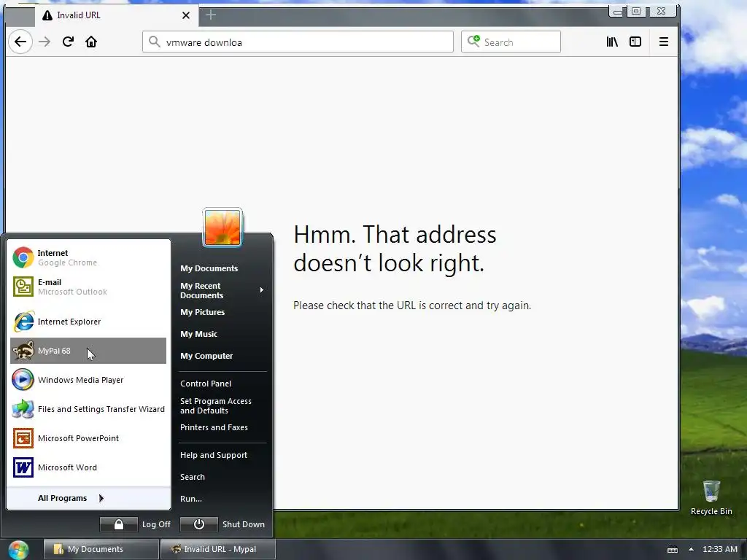Launch Microsoft PowerPoint
The height and width of the screenshot is (560, 747).
[88, 438]
